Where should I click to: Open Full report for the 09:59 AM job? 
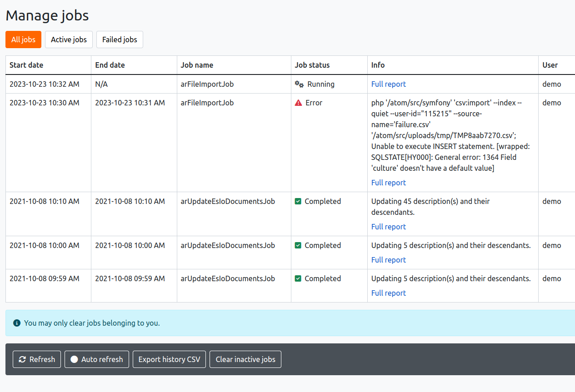(388, 293)
